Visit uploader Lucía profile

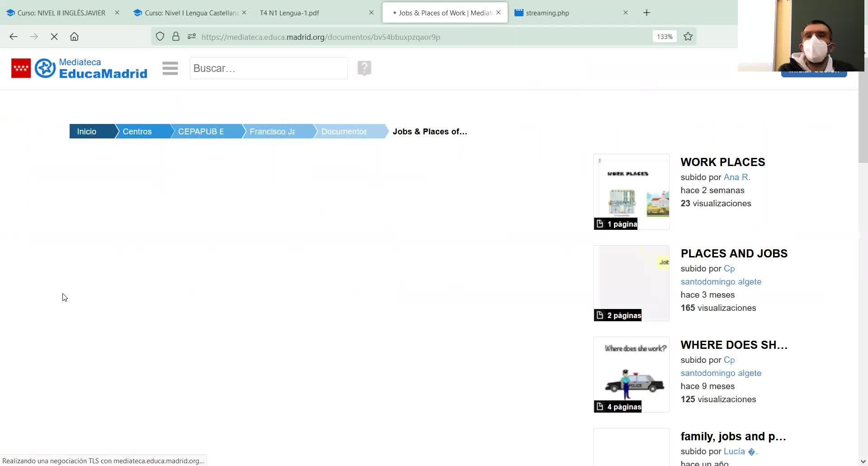(741, 452)
